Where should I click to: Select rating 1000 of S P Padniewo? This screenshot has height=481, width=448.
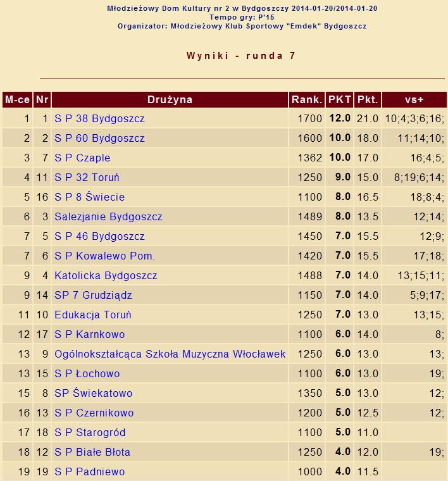point(309,472)
